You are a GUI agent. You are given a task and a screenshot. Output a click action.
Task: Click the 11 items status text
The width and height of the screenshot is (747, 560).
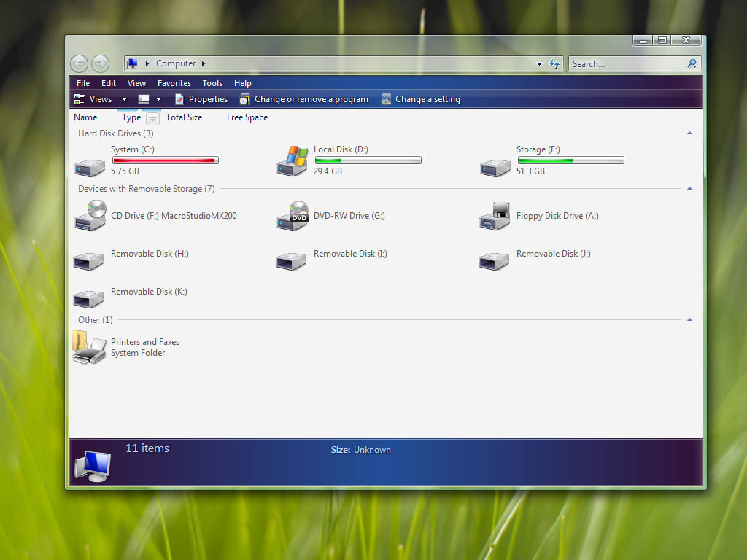click(x=147, y=448)
